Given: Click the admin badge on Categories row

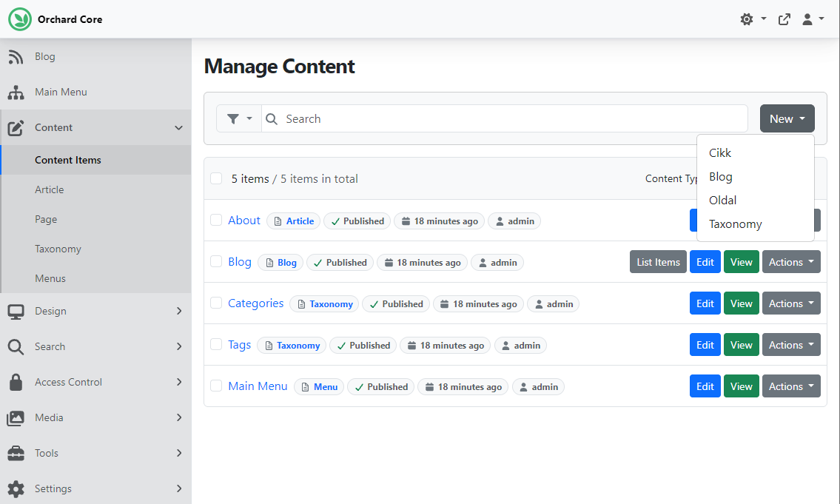Looking at the screenshot, I should pyautogui.click(x=554, y=304).
